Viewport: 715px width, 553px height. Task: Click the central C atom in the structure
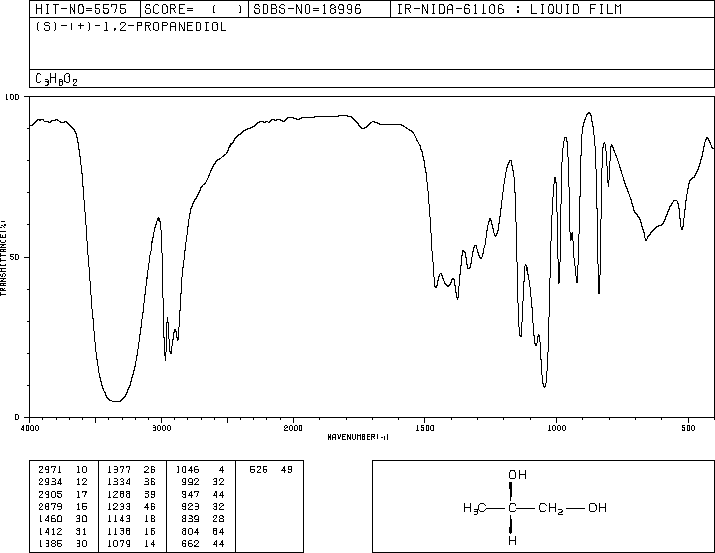tap(512, 508)
